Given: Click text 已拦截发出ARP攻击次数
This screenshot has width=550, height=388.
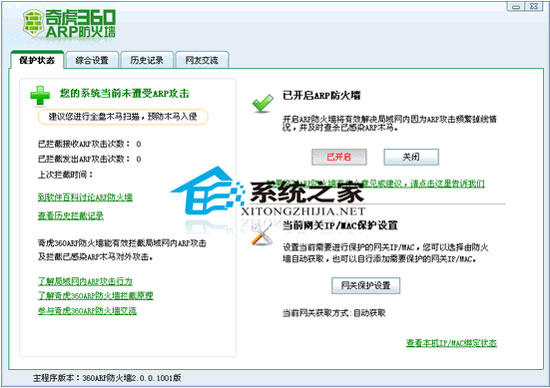Looking at the screenshot, I should pyautogui.click(x=84, y=159).
